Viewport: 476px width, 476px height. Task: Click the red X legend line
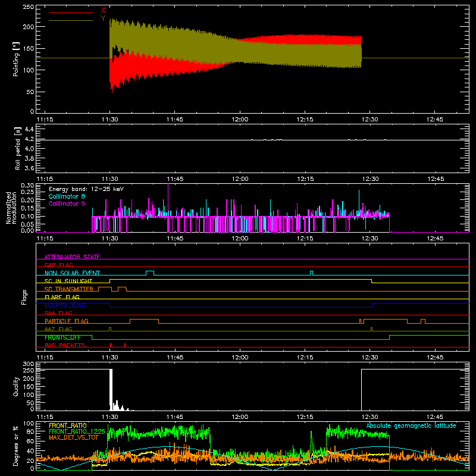71,12
